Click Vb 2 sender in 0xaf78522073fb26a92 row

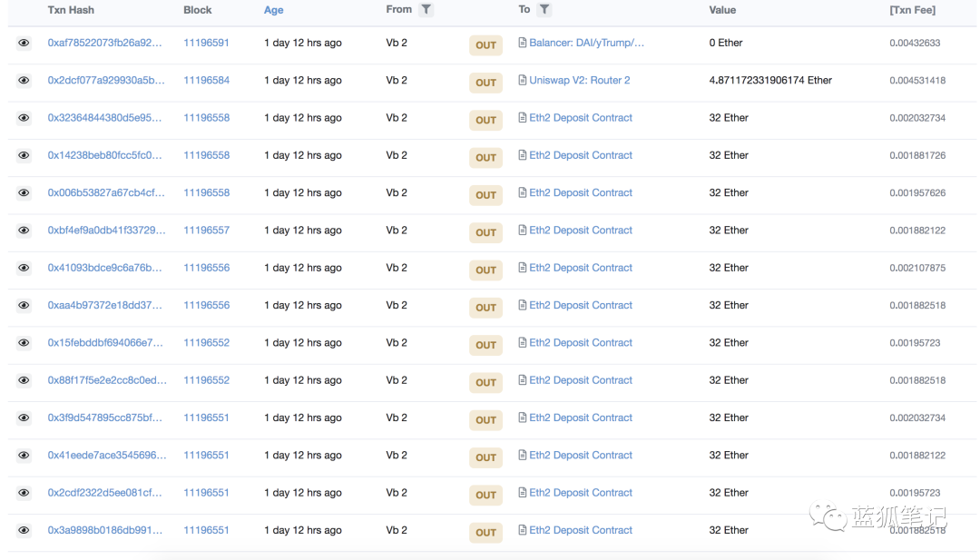click(397, 44)
